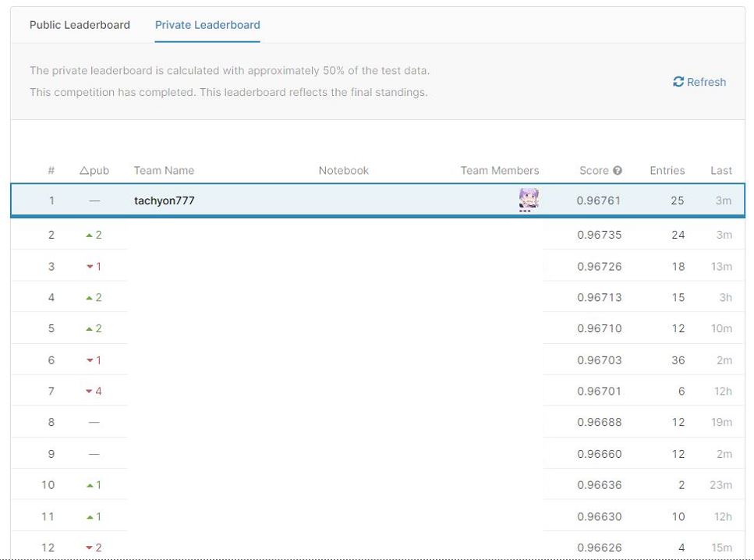The height and width of the screenshot is (560, 754).
Task: Open the tachyon777 team member avatar
Action: click(529, 199)
